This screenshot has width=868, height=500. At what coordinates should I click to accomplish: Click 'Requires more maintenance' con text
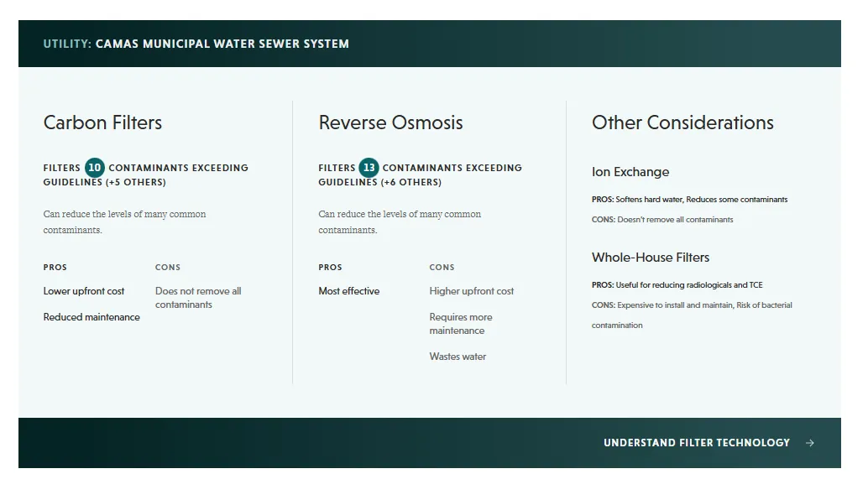[x=460, y=324]
